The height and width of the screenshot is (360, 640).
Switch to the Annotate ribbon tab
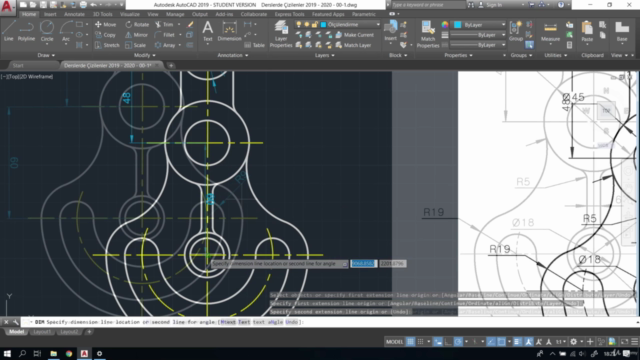(x=74, y=14)
